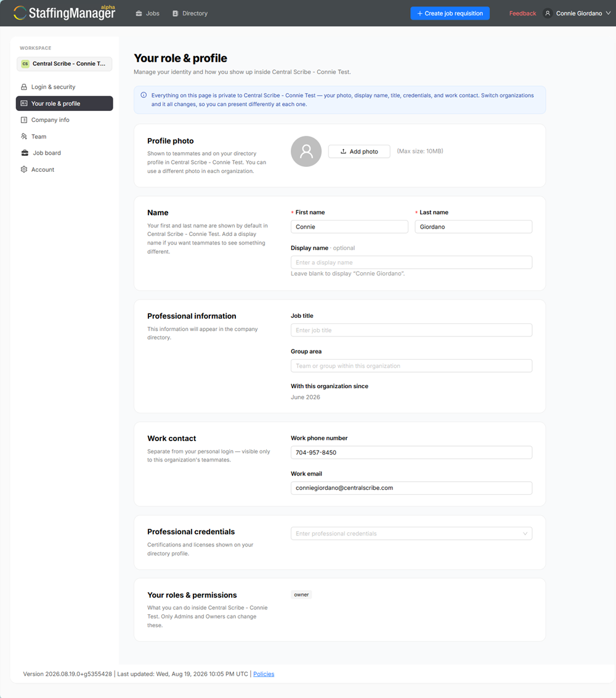The image size is (616, 698).
Task: Click the Add photo button
Action: 359,152
